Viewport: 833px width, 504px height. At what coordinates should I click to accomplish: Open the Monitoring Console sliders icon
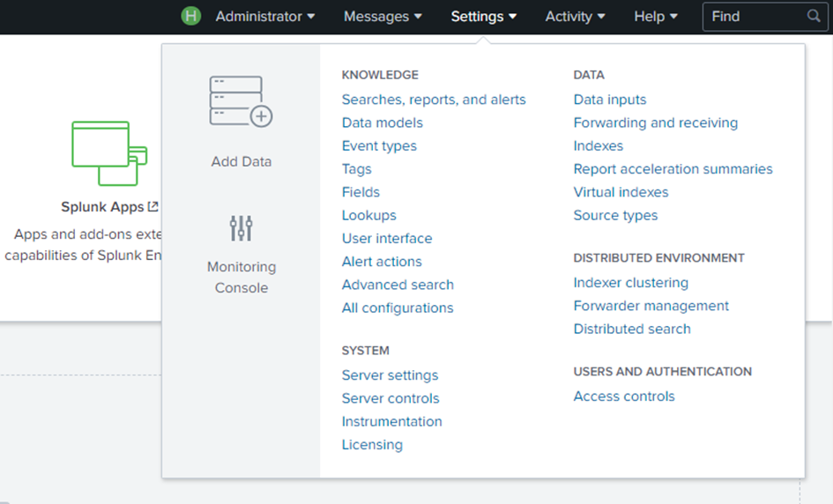(241, 228)
